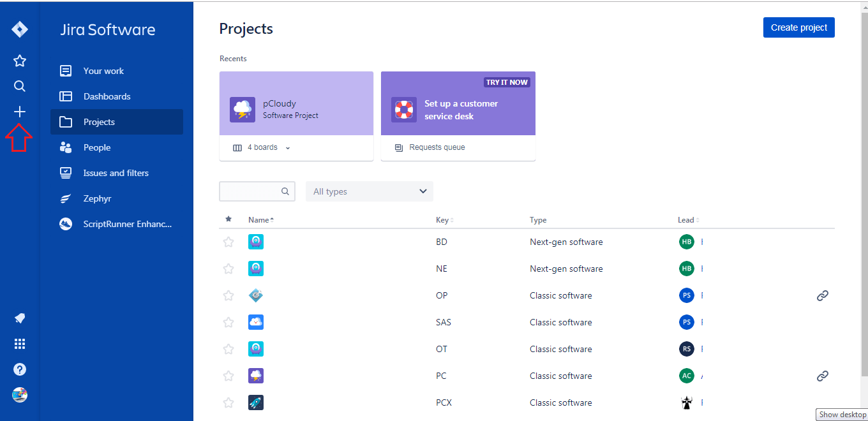Click the SAS key cell
Screen dimensions: 868x421
(x=444, y=322)
